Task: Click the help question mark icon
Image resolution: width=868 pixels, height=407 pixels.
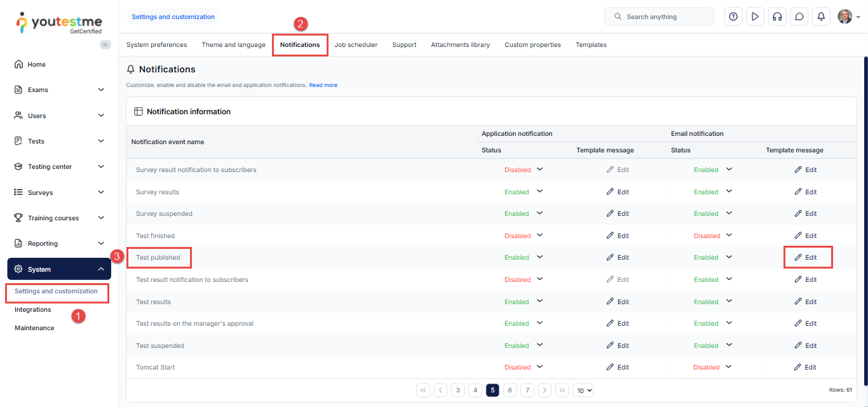Action: (733, 17)
